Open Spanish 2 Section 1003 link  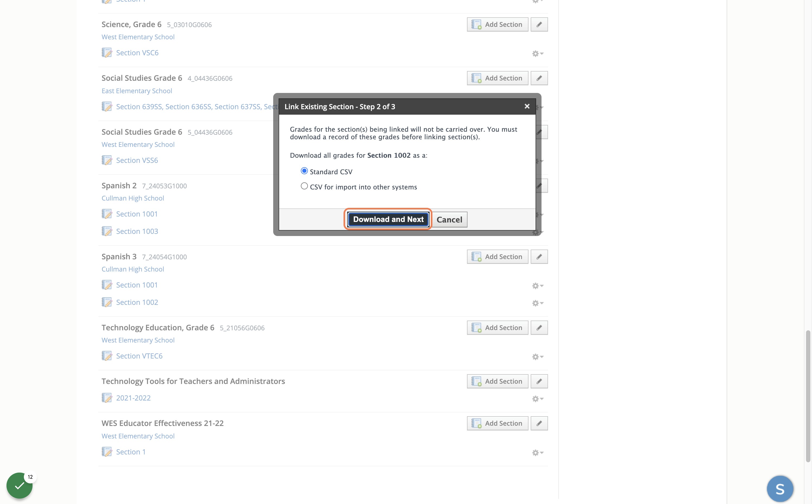137,231
